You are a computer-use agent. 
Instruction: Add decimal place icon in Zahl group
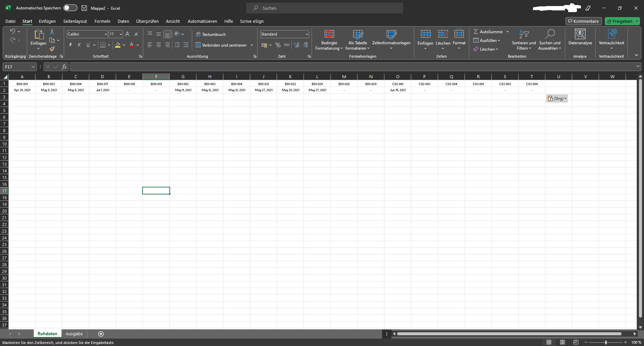click(297, 45)
